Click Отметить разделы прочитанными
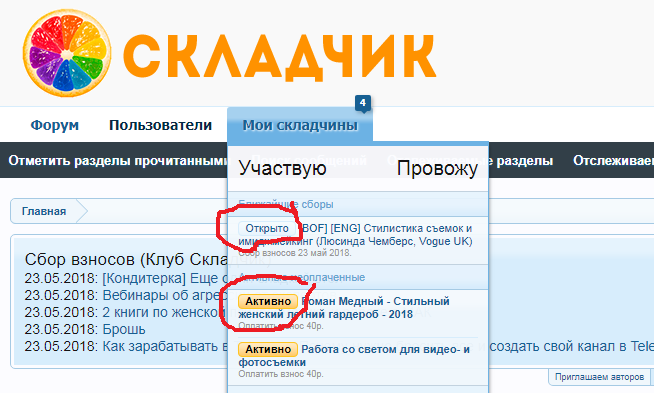This screenshot has width=654, height=393. [x=118, y=161]
